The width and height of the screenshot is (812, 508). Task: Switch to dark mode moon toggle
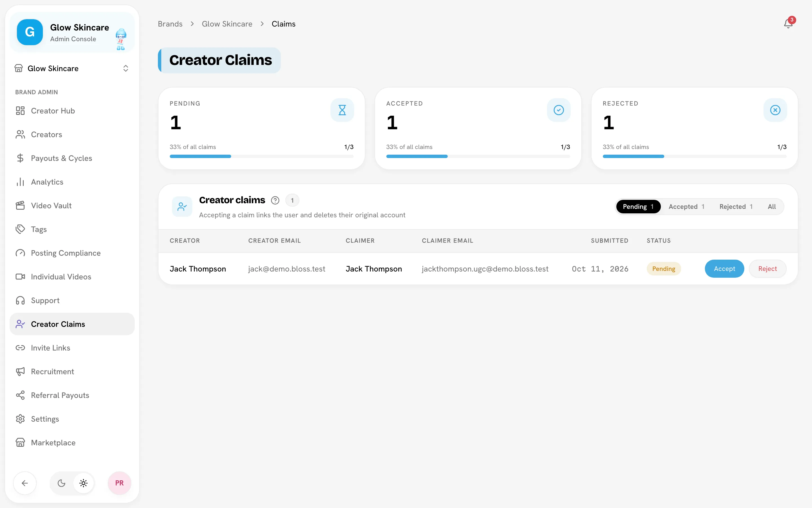pyautogui.click(x=61, y=483)
